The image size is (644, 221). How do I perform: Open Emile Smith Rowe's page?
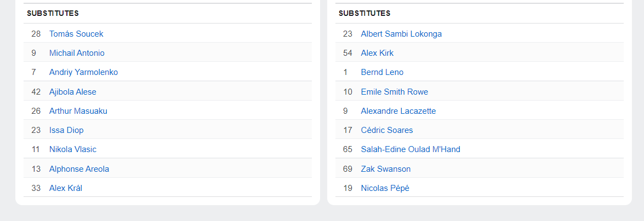(394, 92)
